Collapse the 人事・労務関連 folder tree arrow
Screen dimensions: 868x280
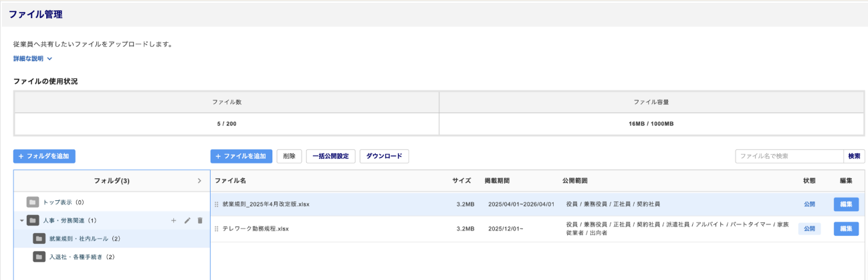21,220
